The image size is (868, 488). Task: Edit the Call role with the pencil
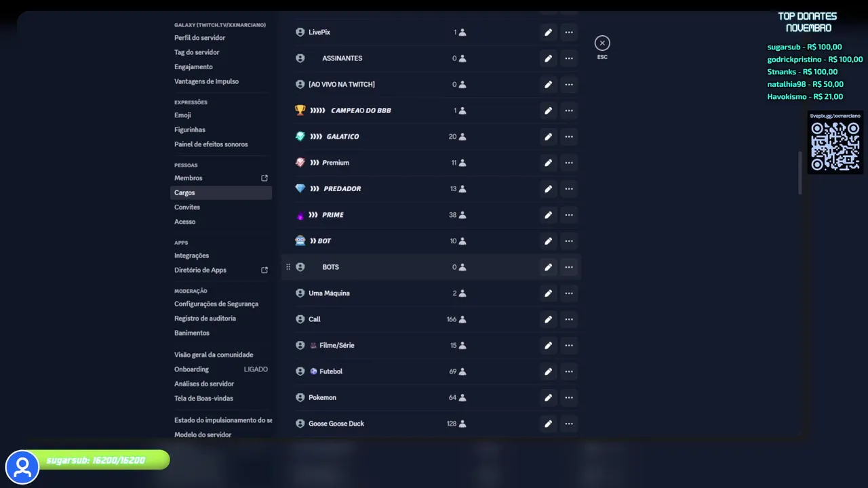pos(548,319)
